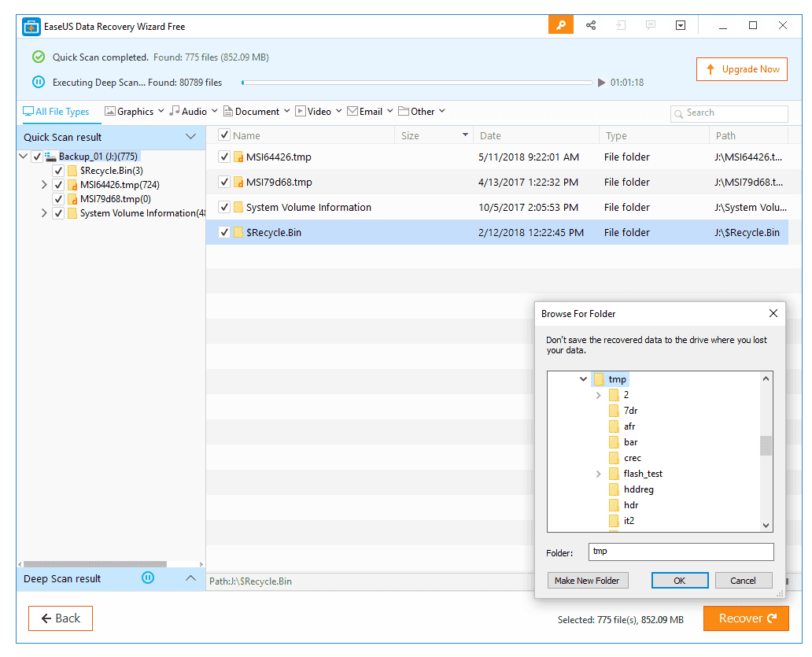Click the Browse dialog vertical scrollbar thumb

point(766,446)
